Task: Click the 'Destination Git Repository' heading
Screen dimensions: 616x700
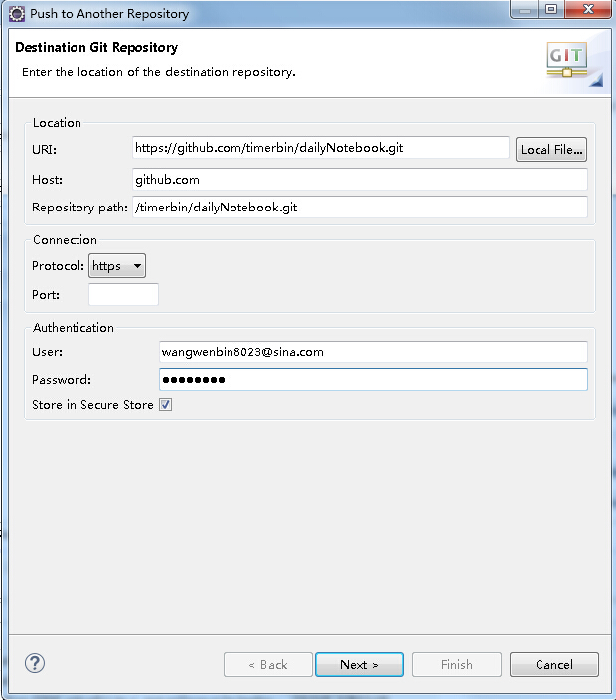Action: tap(96, 47)
